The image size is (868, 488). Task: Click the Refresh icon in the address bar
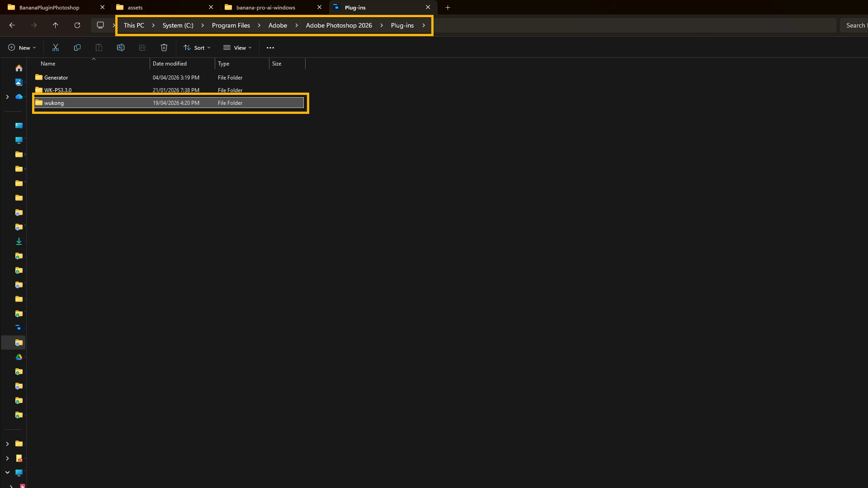tap(77, 25)
